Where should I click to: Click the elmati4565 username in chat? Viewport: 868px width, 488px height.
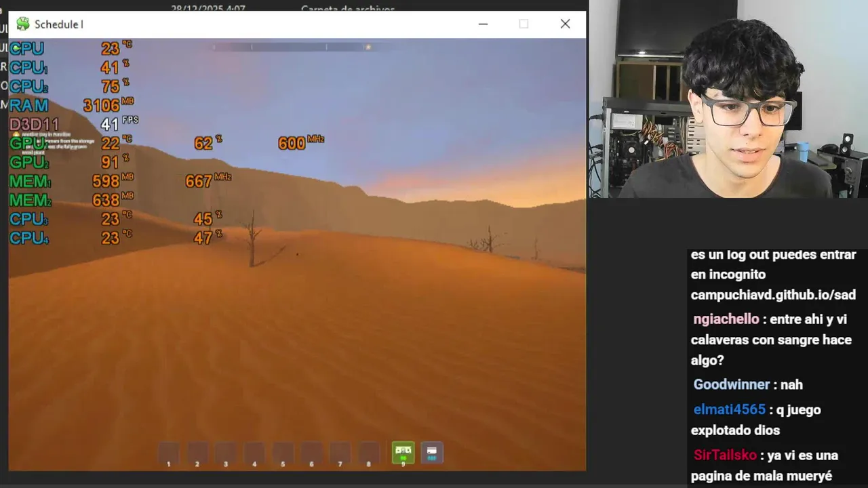729,409
